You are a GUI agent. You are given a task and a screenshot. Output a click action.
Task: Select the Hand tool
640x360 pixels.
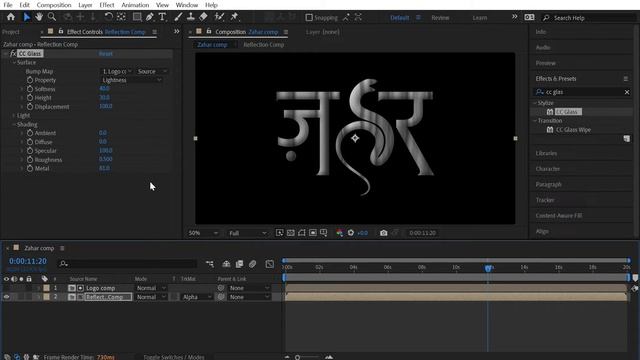(x=39, y=17)
